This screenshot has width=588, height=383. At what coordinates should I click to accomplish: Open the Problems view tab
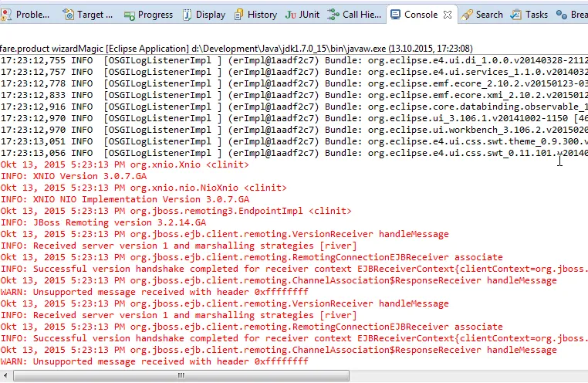[x=25, y=15]
